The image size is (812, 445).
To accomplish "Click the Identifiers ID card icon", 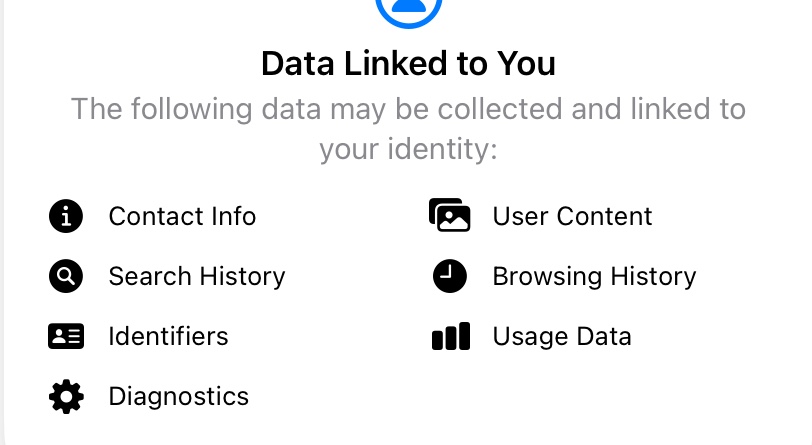I will tap(66, 337).
